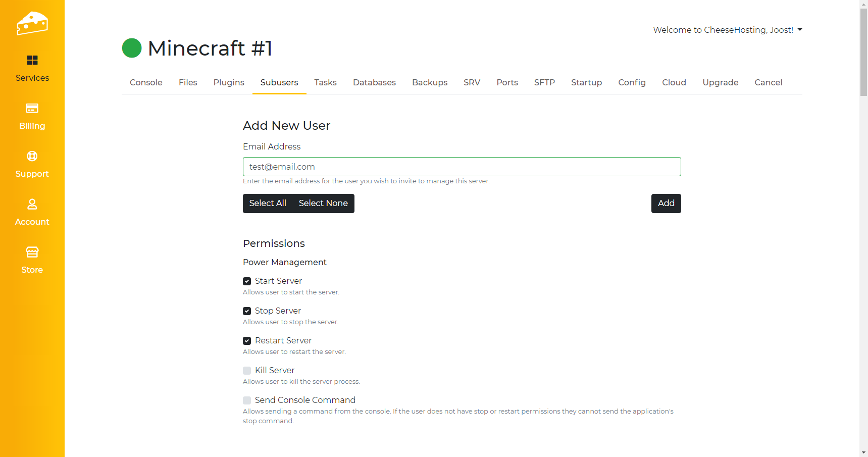Enable the Kill Server permission
Screen dimensions: 868x457
click(247, 371)
